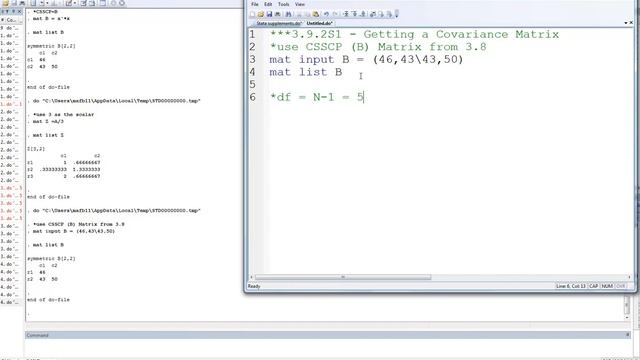Image resolution: width=640 pixels, height=360 pixels.
Task: Click Print icon in Do-file Editor toolbar
Action: coord(278,14)
